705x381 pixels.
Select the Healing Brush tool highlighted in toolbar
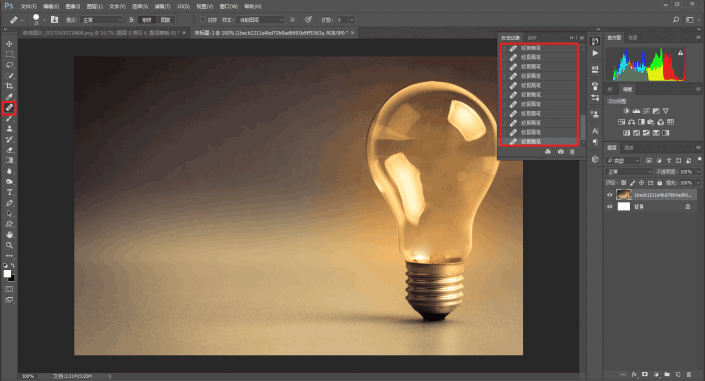coord(9,108)
